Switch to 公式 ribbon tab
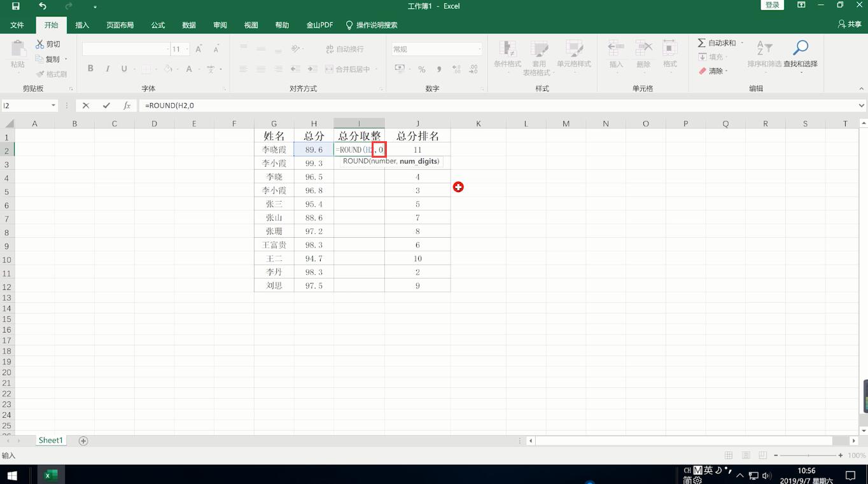Viewport: 868px width, 484px height. tap(158, 25)
